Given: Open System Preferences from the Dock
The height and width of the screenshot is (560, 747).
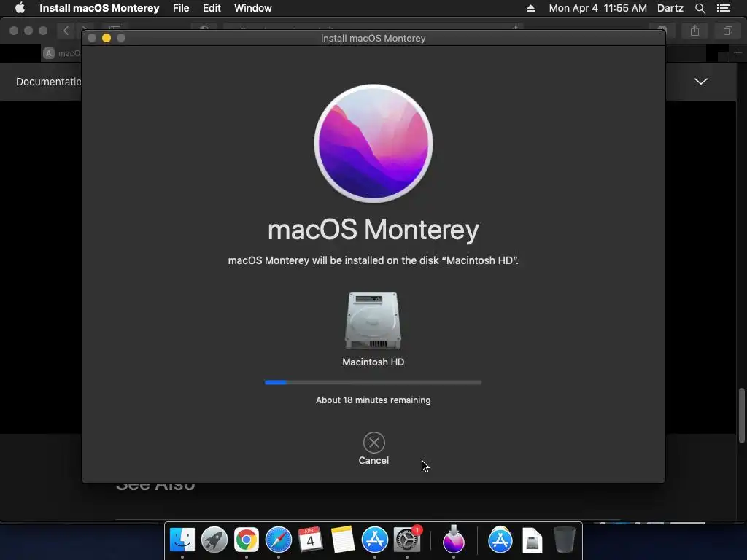Looking at the screenshot, I should 407,540.
